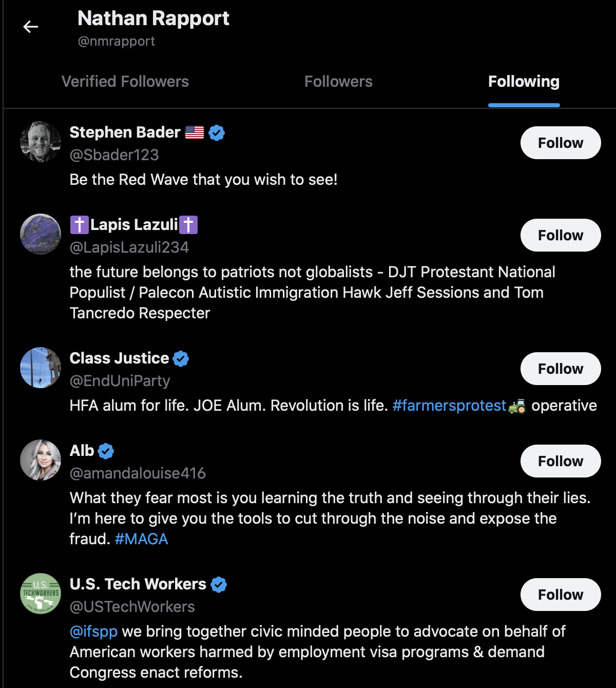Click the U.S. Tech Workers logo avatar
Screen dimensions: 616x688
click(41, 594)
